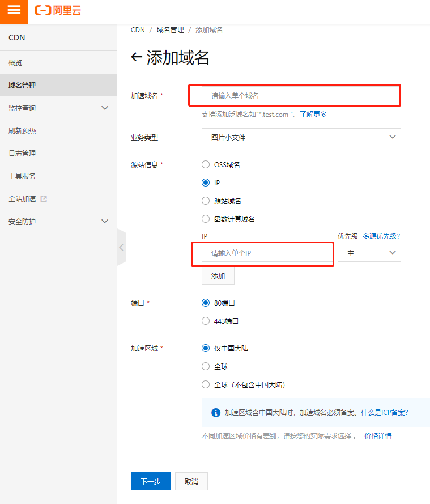Open the 优先级 priority dropdown
The height and width of the screenshot is (504, 430).
click(369, 253)
